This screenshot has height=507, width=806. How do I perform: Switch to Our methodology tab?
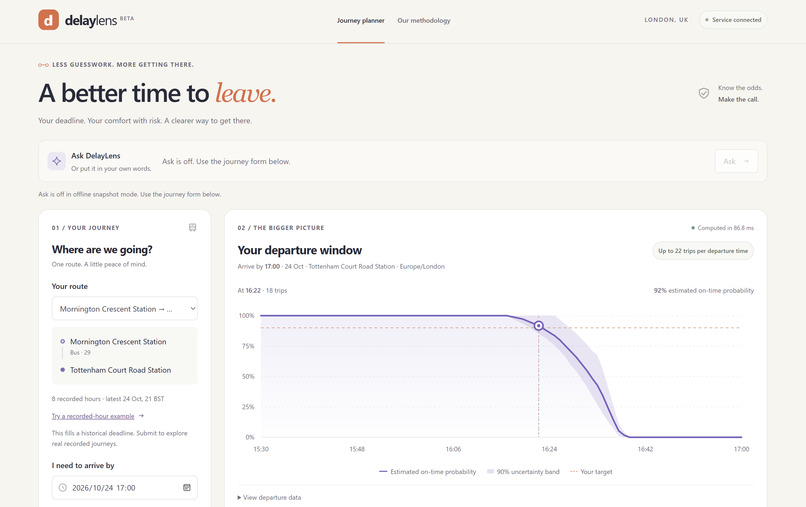(x=424, y=21)
